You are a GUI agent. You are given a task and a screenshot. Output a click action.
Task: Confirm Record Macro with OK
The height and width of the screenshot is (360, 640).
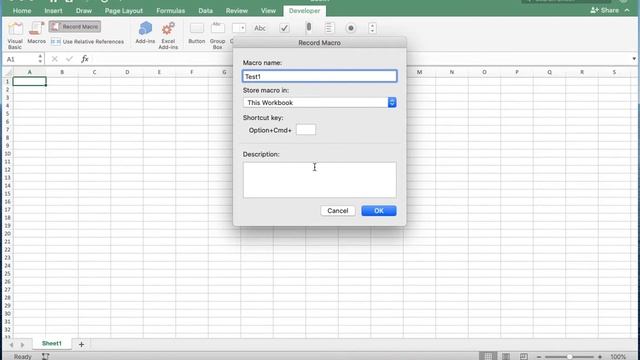point(379,211)
